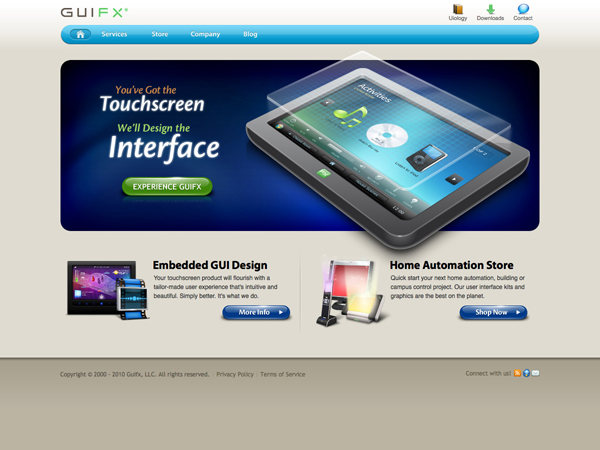Click the green Downloads arrow icon

point(490,9)
